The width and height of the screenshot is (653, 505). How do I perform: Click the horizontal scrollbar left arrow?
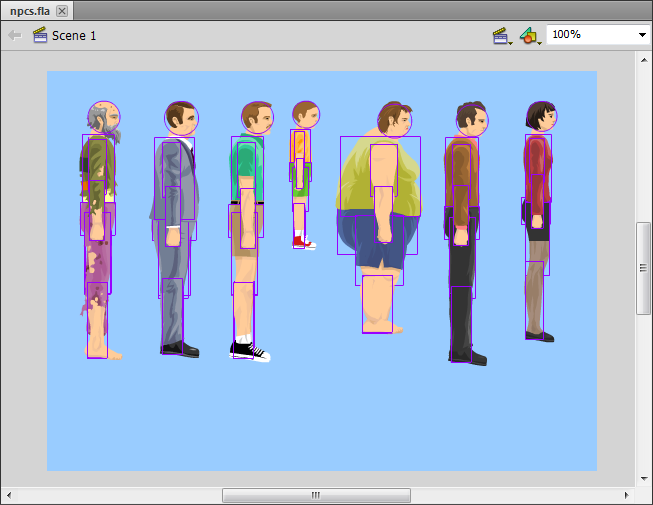point(9,495)
